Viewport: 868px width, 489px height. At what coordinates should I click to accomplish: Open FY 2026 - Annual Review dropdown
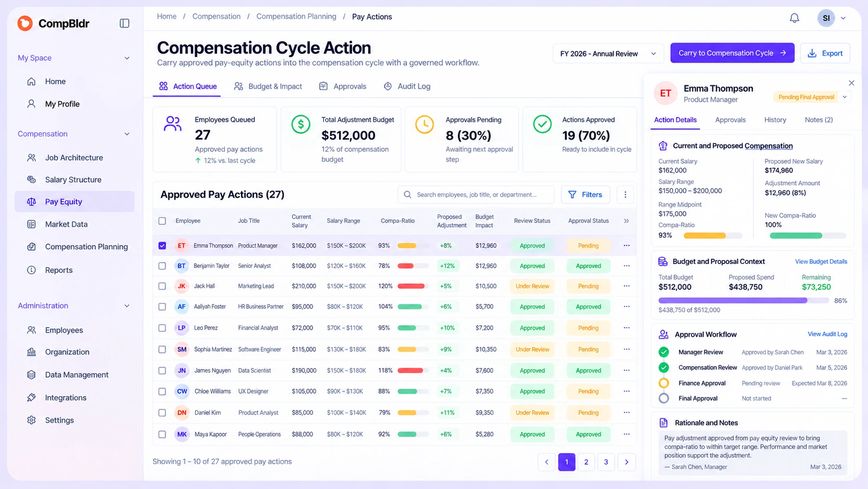tap(608, 54)
